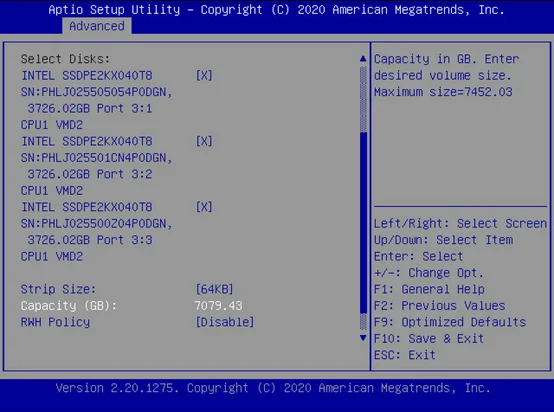
Task: Click 'Version 2.20.1275' footer text
Action: (x=115, y=388)
